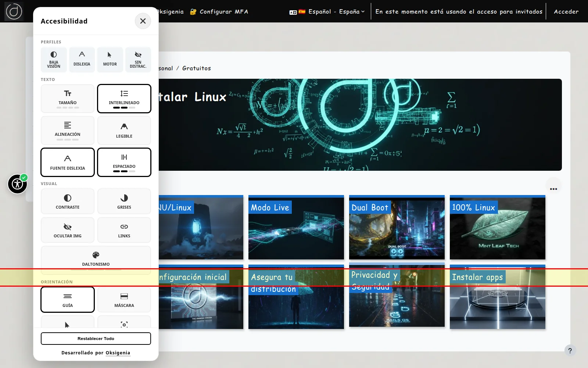Open the Oksigenia developer link
This screenshot has width=588, height=368.
point(118,353)
